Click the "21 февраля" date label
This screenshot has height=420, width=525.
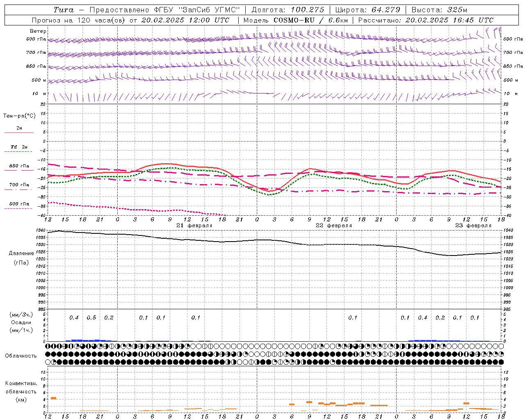click(x=194, y=226)
